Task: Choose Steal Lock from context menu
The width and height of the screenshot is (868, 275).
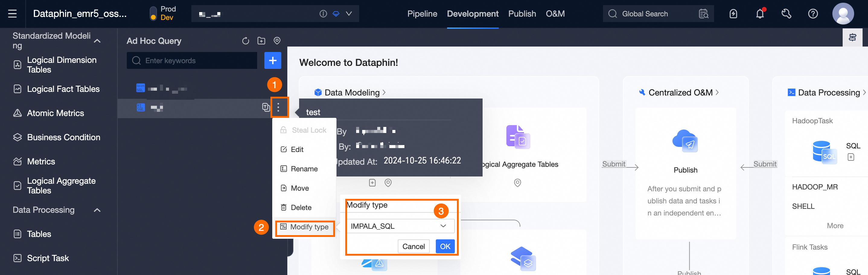Action: coord(304,130)
